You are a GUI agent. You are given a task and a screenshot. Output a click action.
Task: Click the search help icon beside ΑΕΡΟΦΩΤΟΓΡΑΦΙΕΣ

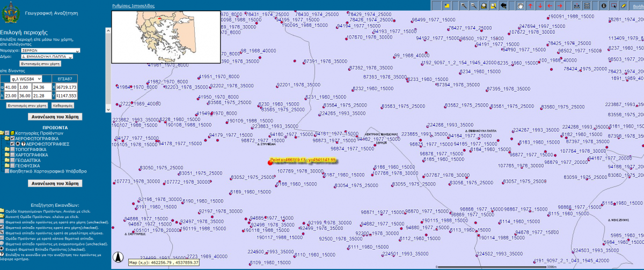(x=23, y=144)
